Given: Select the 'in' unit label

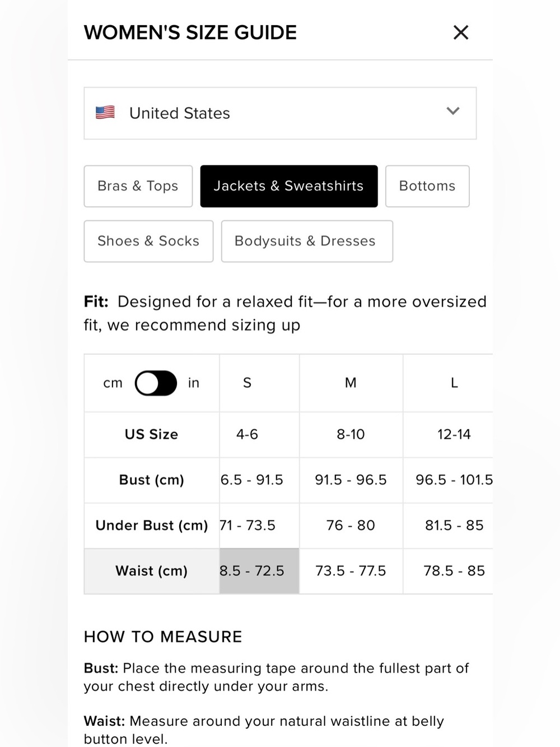Looking at the screenshot, I should [x=194, y=383].
